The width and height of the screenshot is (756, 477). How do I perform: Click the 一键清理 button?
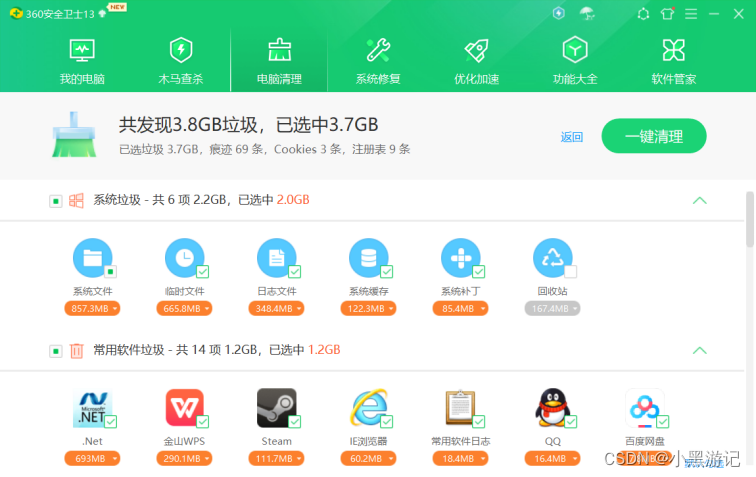[x=654, y=136]
